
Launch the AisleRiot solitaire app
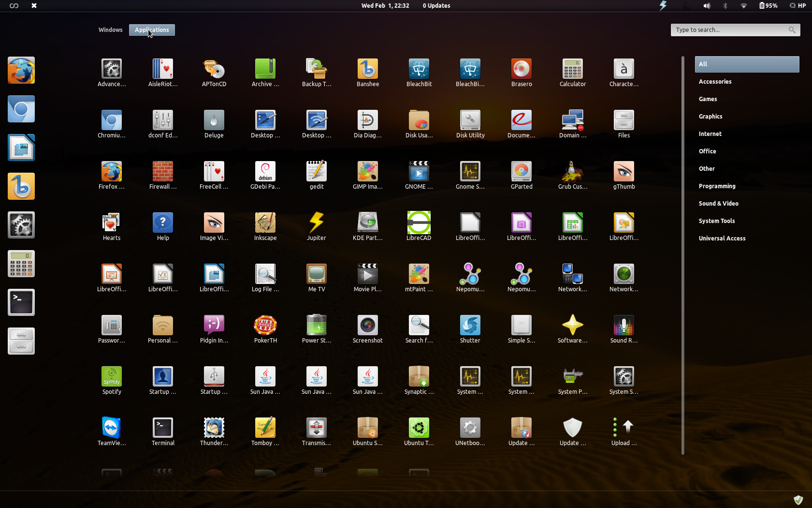[x=163, y=73]
